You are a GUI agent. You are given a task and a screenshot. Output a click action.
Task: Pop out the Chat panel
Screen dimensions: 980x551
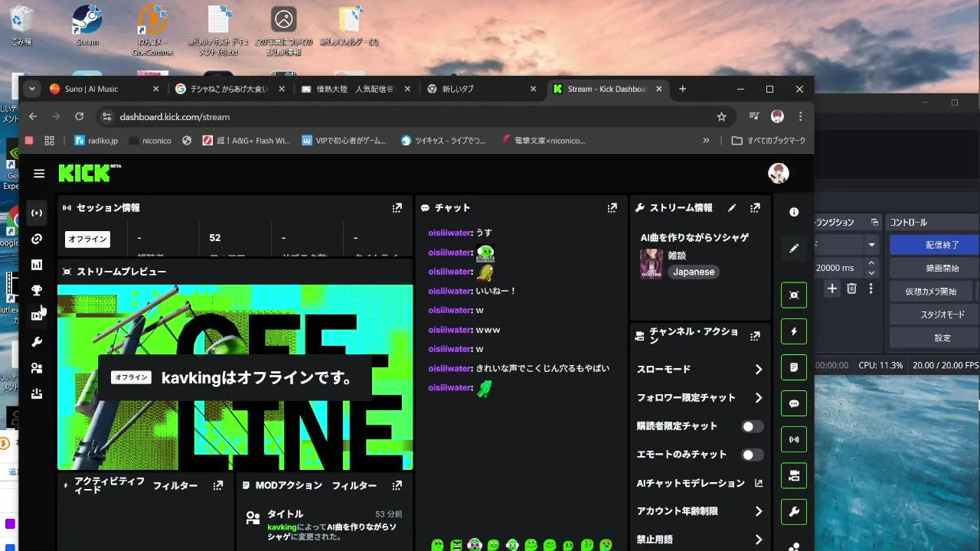click(x=612, y=207)
